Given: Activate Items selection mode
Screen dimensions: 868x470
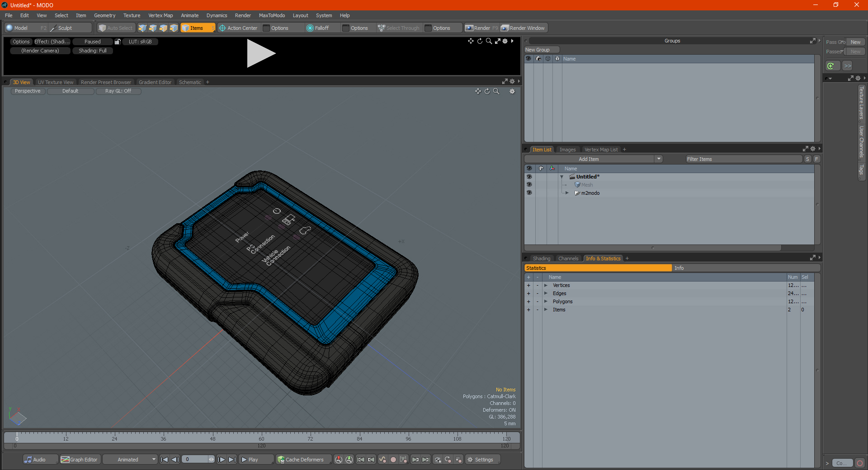Looking at the screenshot, I should [x=198, y=28].
